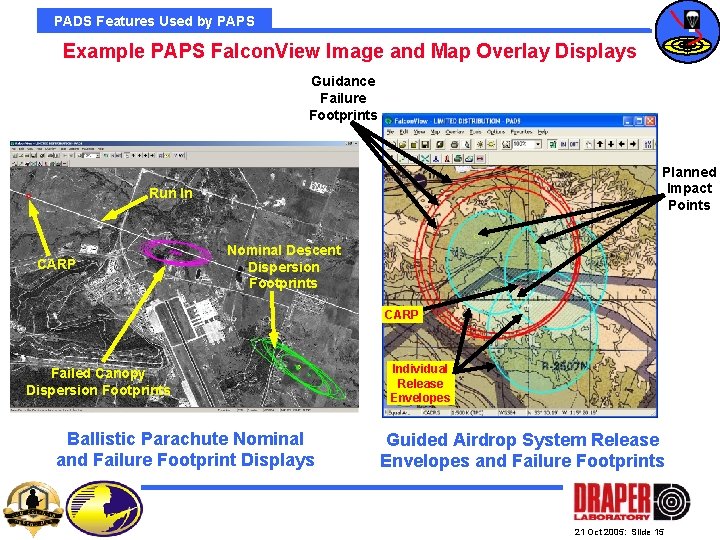
Task: Open the View menu in FalconView PADS window
Action: pyautogui.click(x=419, y=132)
